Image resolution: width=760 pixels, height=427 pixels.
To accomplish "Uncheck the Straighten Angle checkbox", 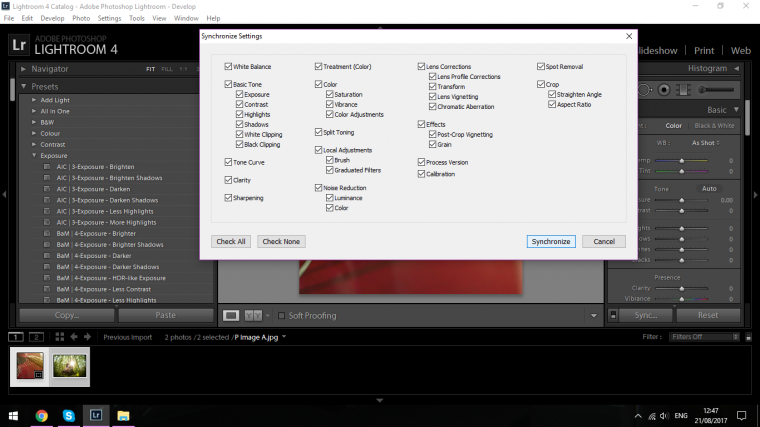I will pyautogui.click(x=552, y=94).
